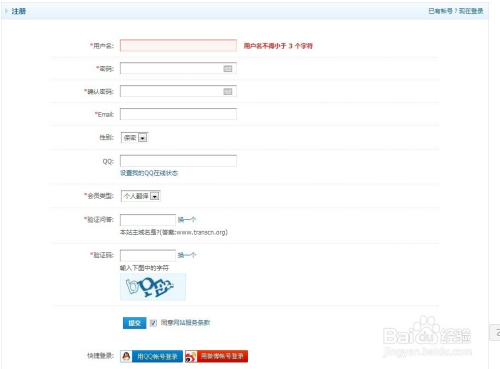Click the captcha code input field
Screen dimensions: 500x369
148,255
